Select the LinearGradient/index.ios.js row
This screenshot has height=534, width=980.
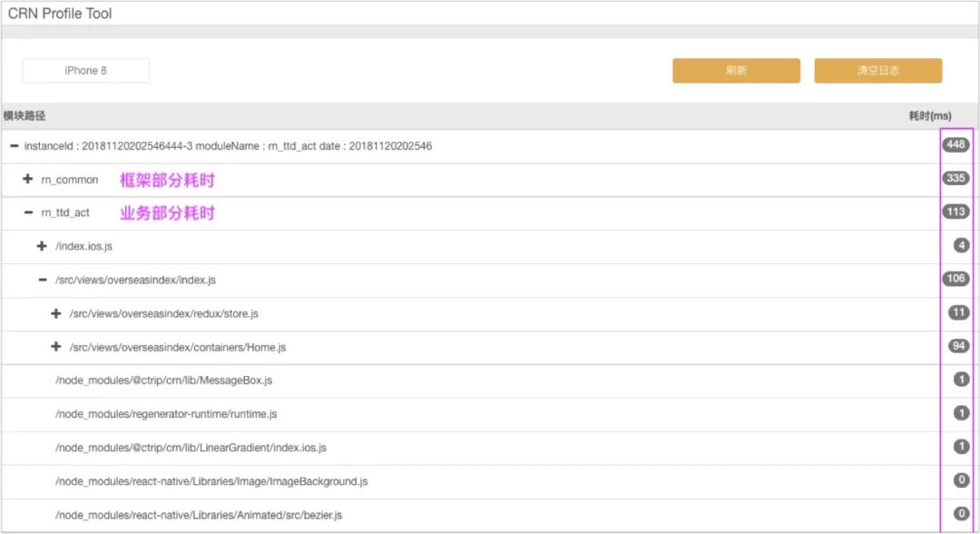(490, 448)
